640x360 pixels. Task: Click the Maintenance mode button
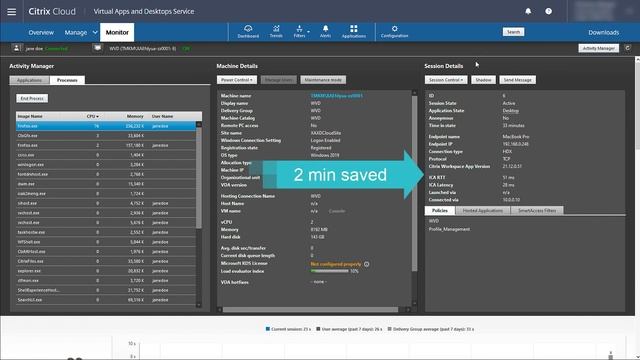pos(323,80)
